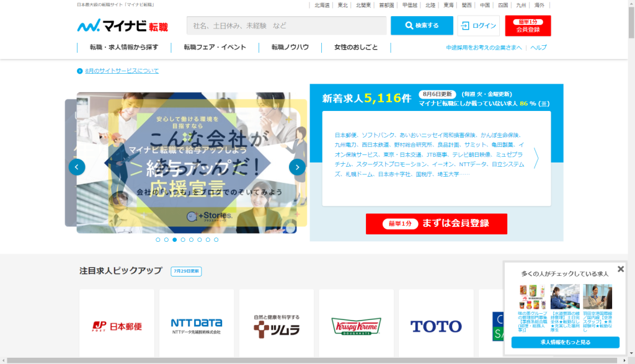Click the 日本郵便 company logo
The image size is (635, 364).
(117, 326)
